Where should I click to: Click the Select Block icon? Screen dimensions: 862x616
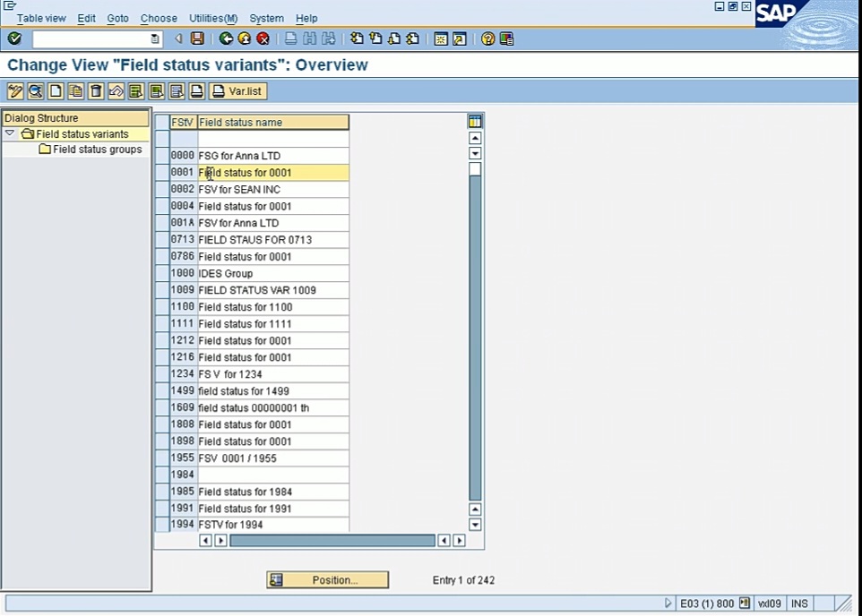point(156,91)
